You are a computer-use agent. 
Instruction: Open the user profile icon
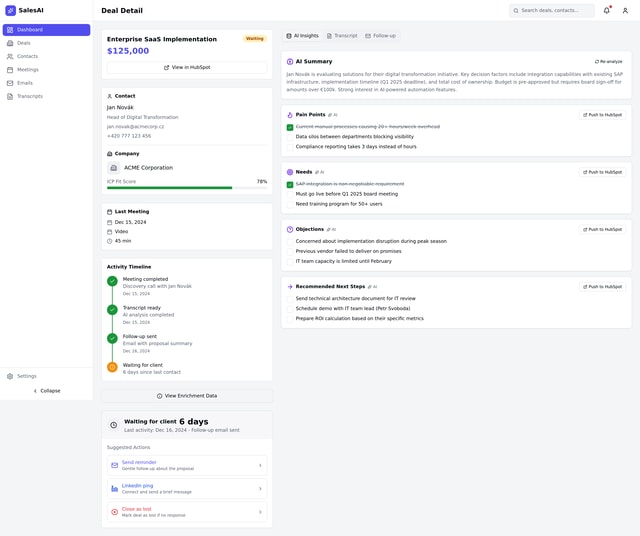coord(625,11)
